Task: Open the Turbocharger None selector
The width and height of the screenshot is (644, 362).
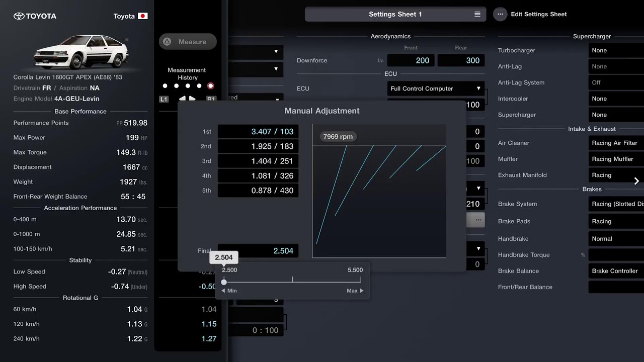Action: tap(616, 50)
